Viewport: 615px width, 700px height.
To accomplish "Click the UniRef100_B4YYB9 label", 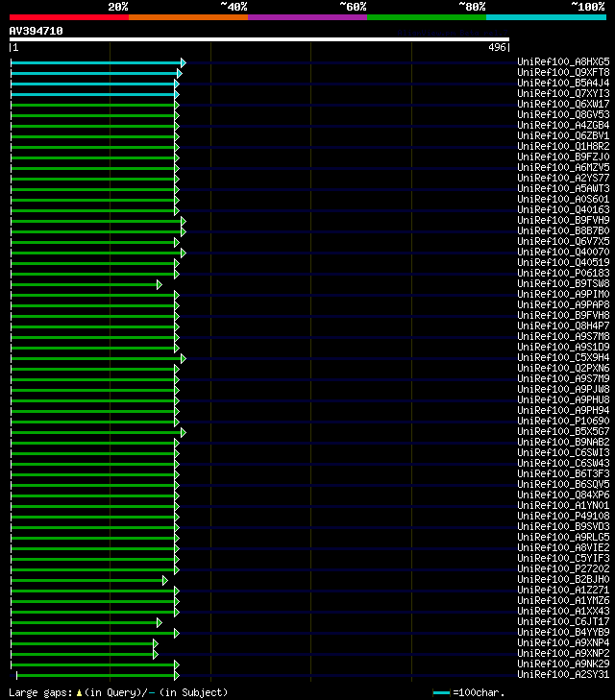I will point(563,632).
